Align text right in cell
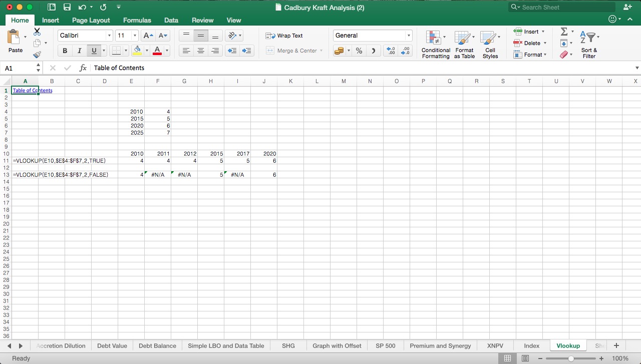 215,51
